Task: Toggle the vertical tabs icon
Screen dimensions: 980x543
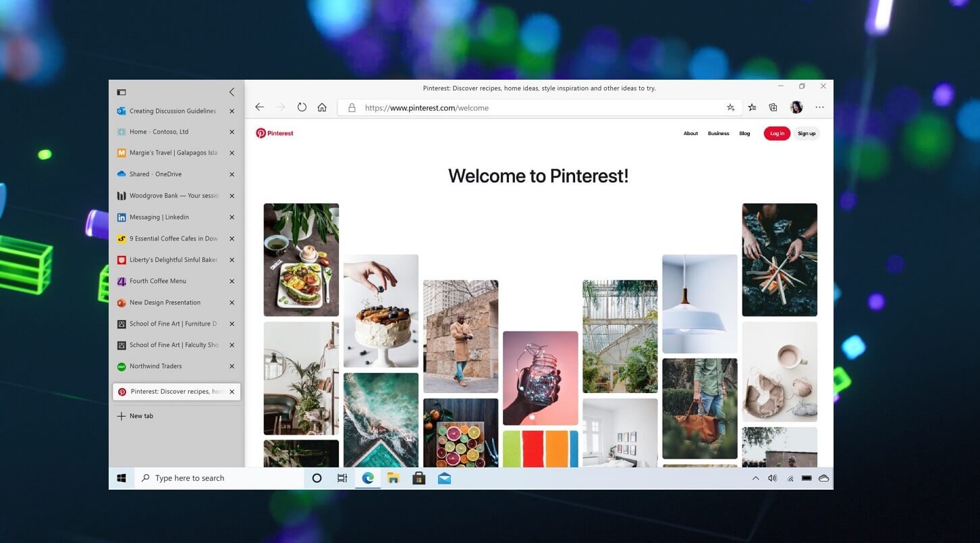Action: 121,92
